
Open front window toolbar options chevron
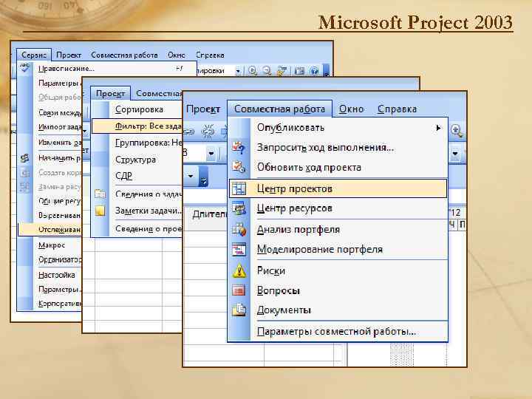coord(204,177)
